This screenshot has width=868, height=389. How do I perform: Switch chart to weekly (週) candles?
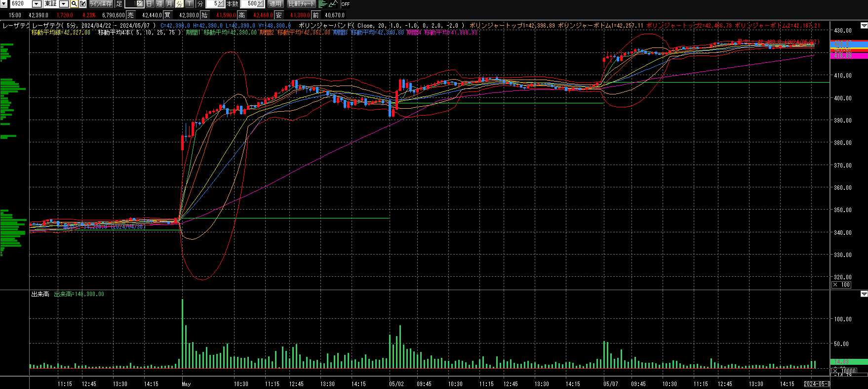pyautogui.click(x=159, y=4)
